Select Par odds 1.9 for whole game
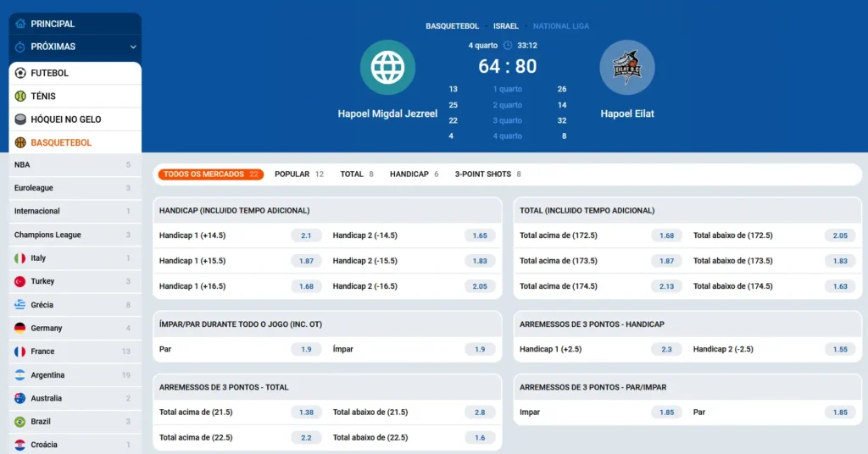Viewport: 868px width, 454px height. tap(306, 350)
